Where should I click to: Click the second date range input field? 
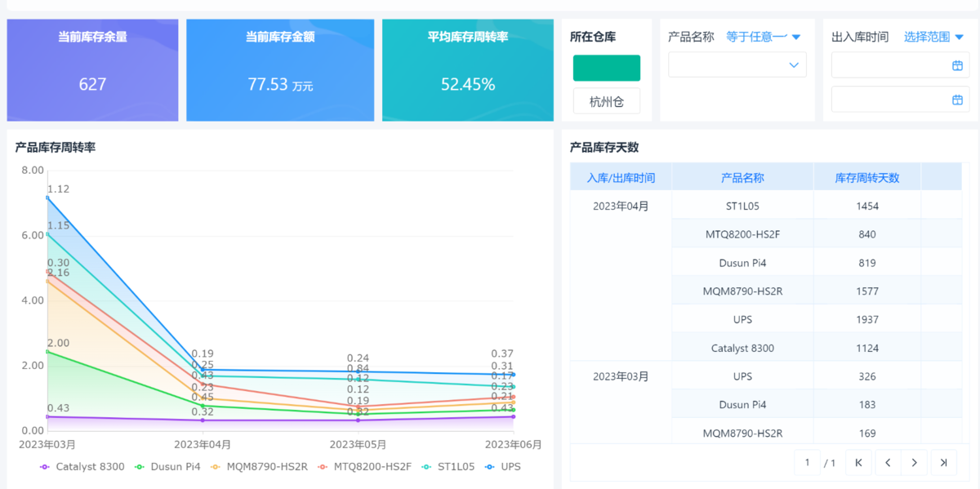901,100
